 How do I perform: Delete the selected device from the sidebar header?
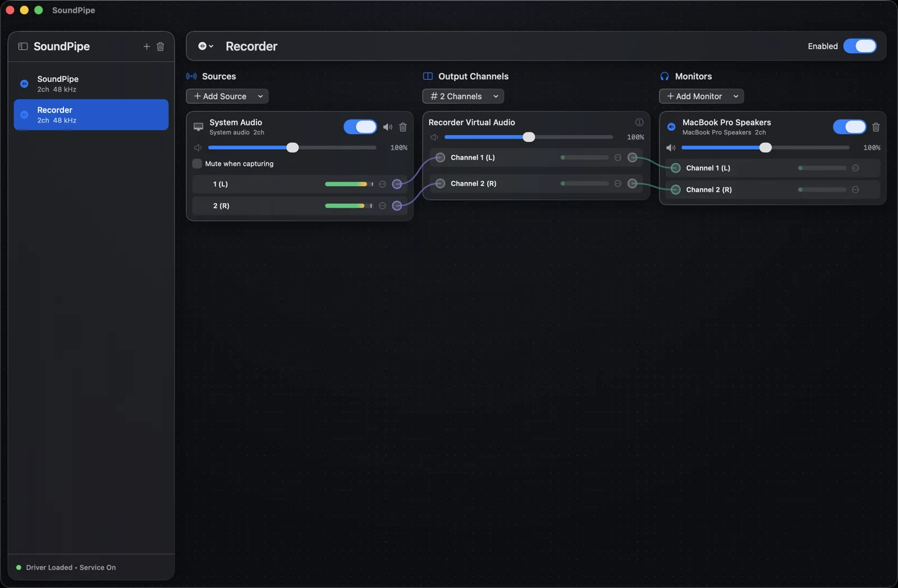pos(161,47)
